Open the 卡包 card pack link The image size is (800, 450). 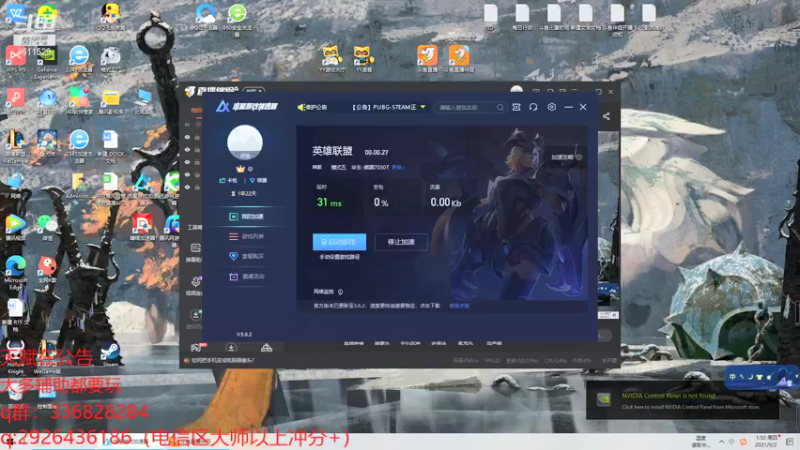coord(229,181)
